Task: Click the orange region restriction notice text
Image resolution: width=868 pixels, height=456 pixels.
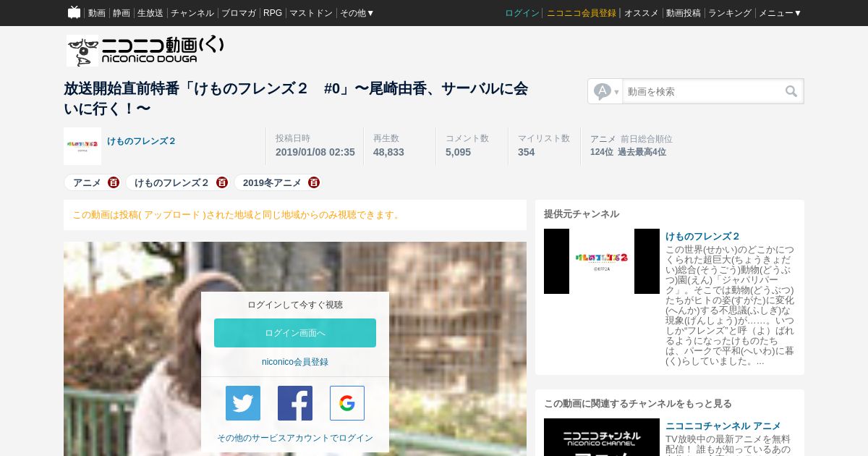Action: pos(237,215)
